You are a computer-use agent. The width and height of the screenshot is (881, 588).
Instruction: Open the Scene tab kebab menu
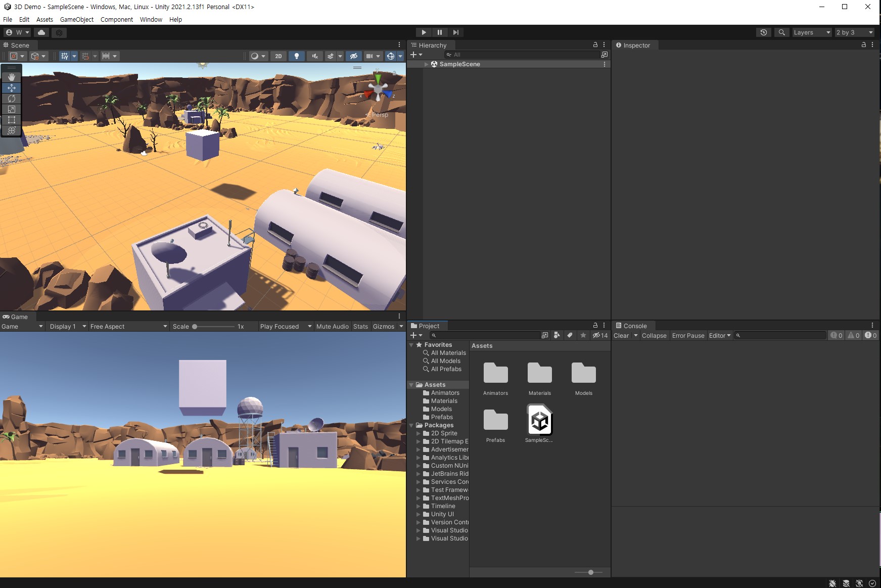pyautogui.click(x=399, y=44)
